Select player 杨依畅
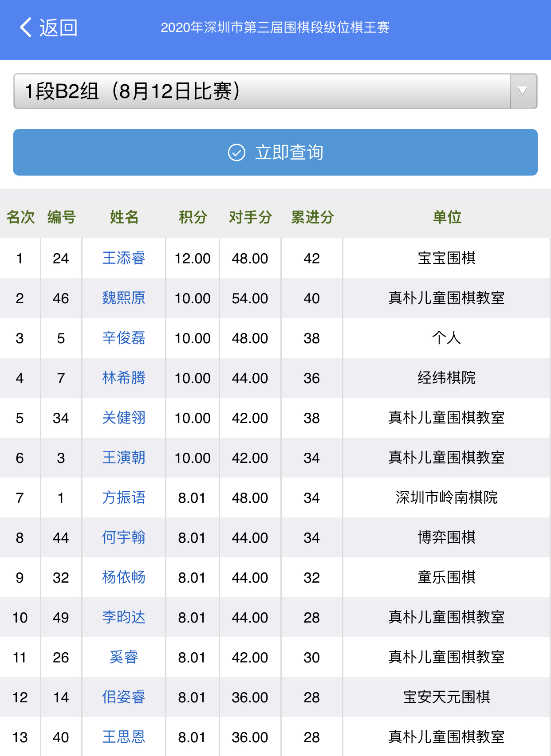551x756 pixels. point(124,577)
